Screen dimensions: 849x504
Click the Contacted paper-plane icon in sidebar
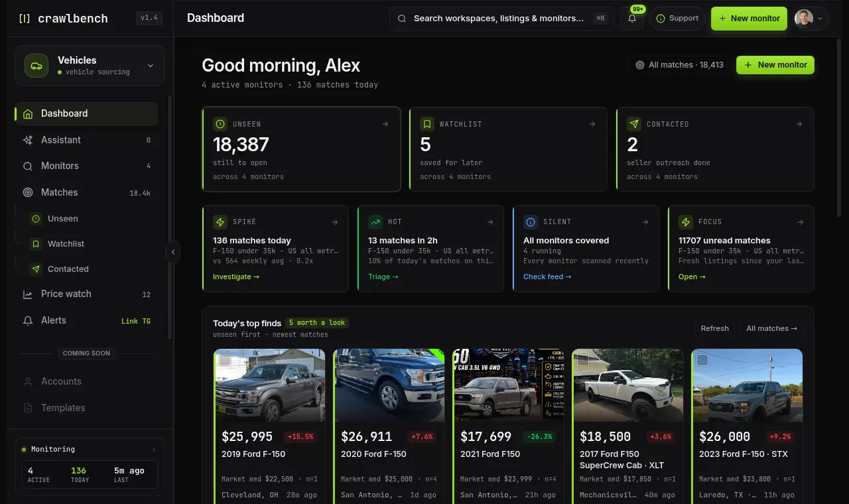pos(36,269)
